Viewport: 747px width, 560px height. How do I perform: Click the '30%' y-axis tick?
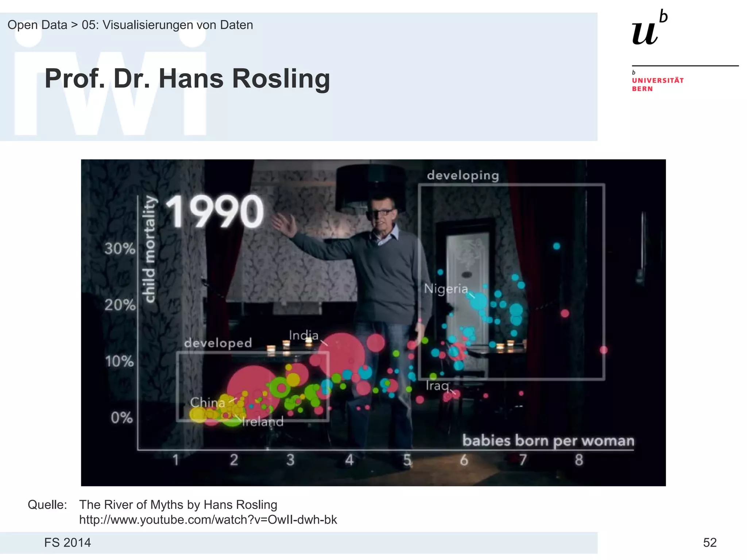tap(120, 249)
